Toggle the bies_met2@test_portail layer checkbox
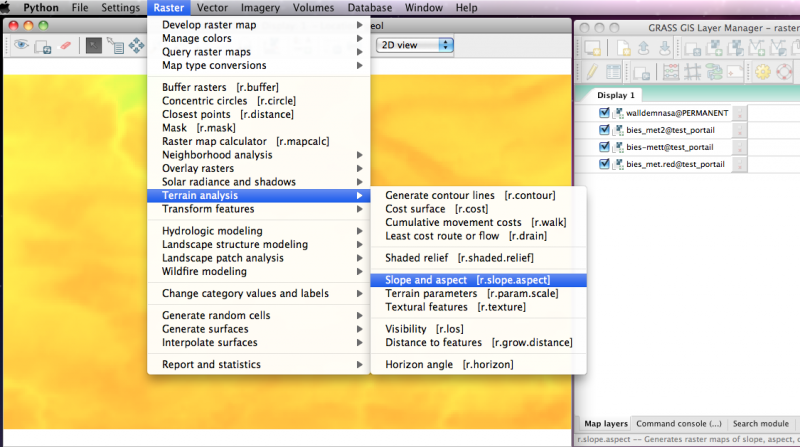 pyautogui.click(x=603, y=131)
